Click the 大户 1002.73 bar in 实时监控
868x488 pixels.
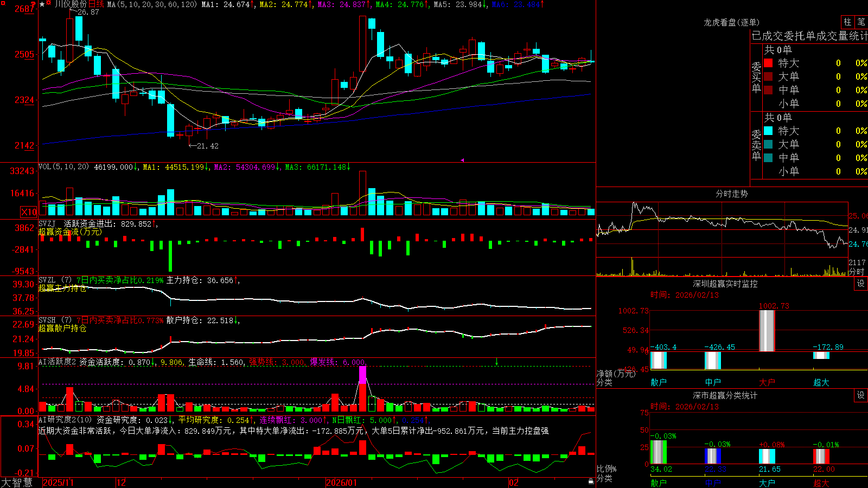tap(767, 331)
